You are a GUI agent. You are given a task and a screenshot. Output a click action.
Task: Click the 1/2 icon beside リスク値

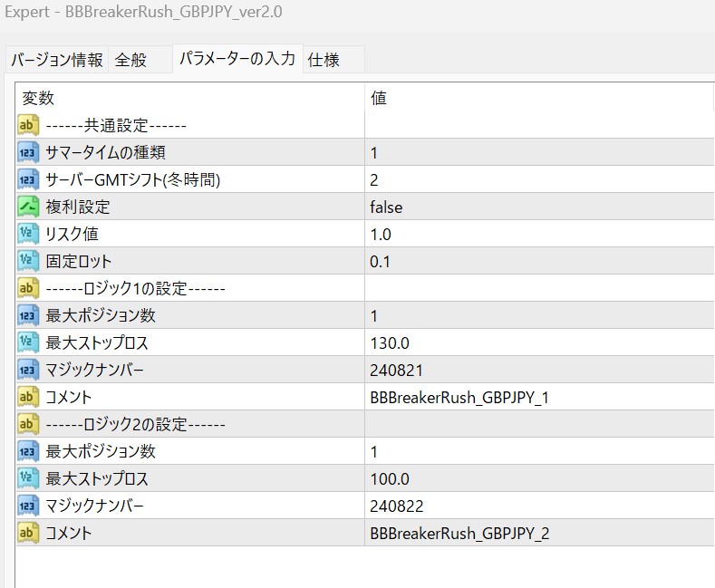click(x=28, y=234)
